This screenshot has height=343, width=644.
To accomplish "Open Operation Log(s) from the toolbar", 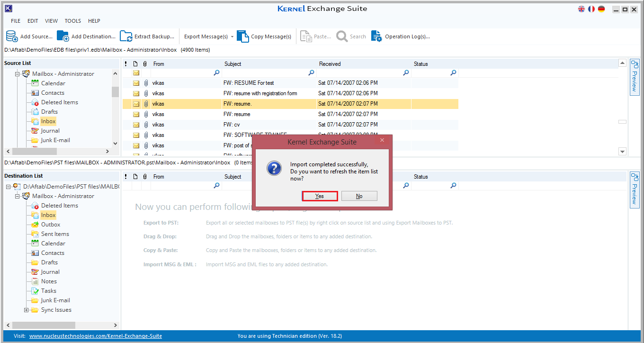I will (376, 36).
